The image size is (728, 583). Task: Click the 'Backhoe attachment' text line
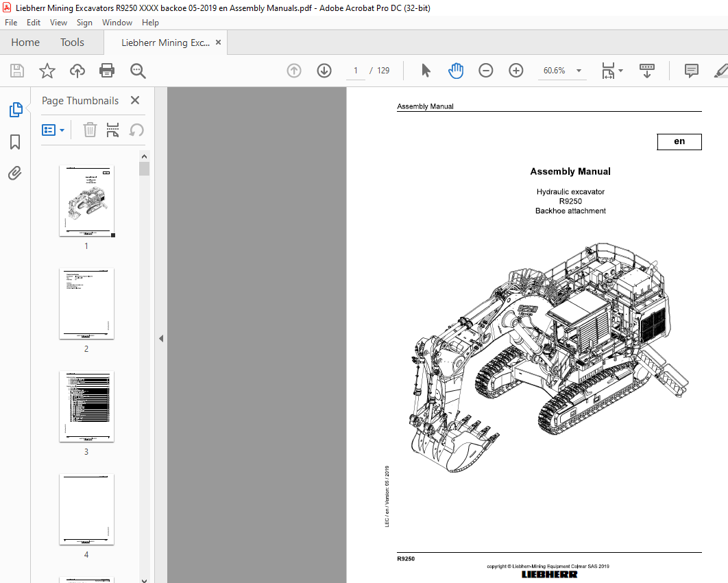[x=570, y=211]
